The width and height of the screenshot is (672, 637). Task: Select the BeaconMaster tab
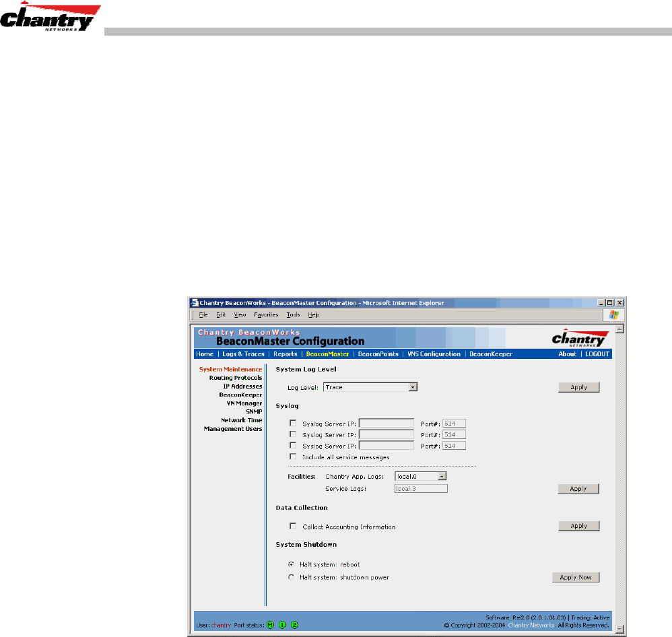point(327,354)
